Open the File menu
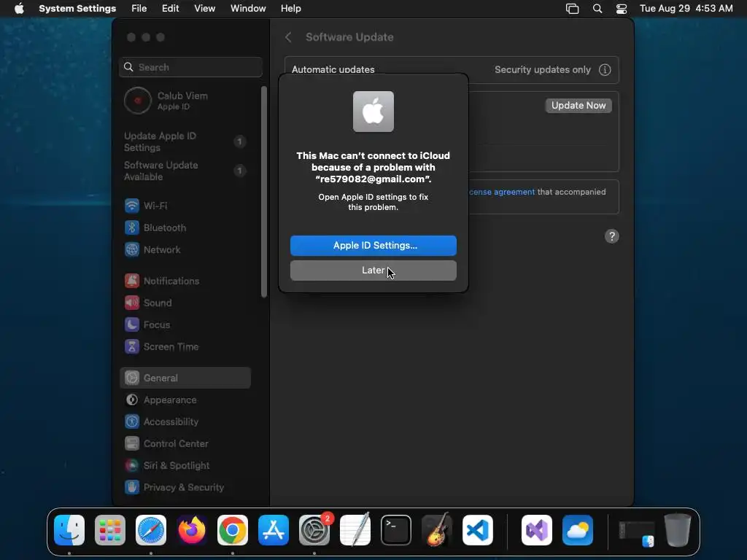 click(x=139, y=9)
